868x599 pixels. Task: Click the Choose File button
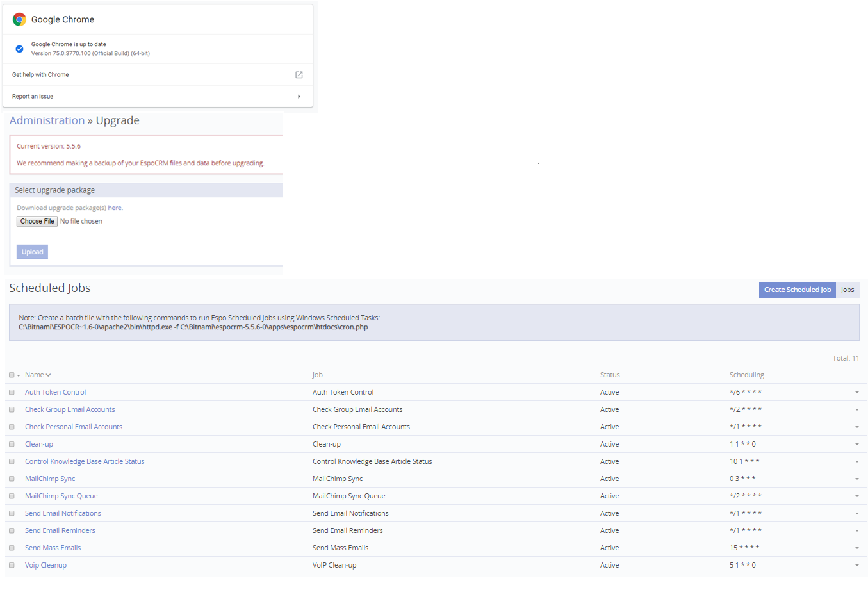(x=37, y=221)
